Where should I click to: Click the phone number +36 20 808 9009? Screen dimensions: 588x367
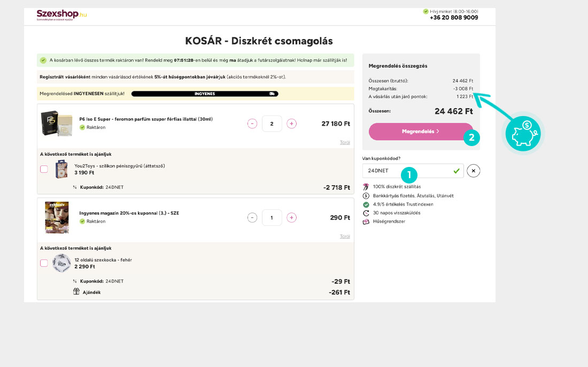point(454,17)
